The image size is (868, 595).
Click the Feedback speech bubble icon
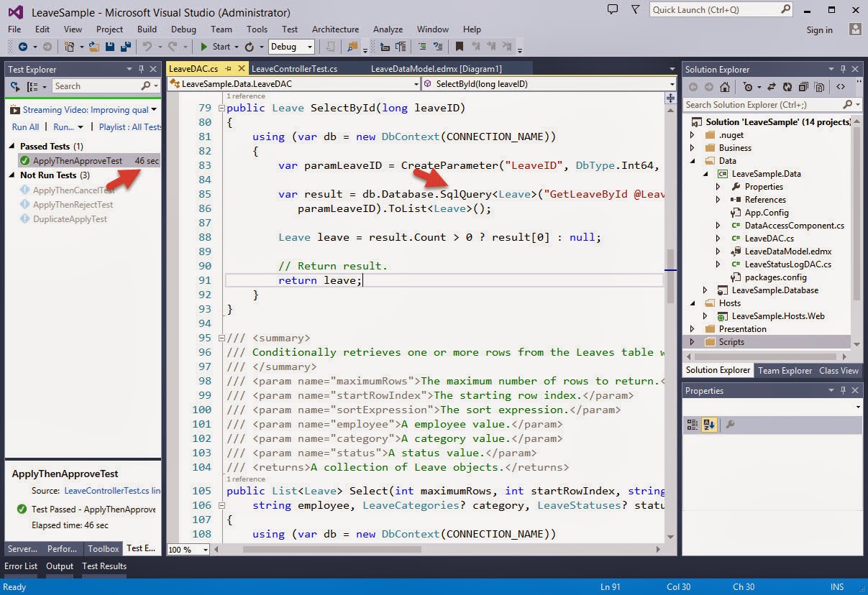[x=613, y=10]
